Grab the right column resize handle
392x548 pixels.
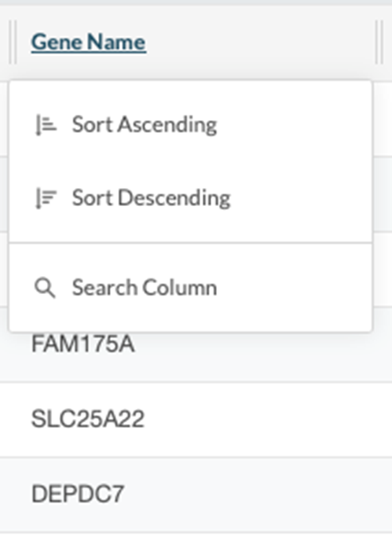[379, 42]
